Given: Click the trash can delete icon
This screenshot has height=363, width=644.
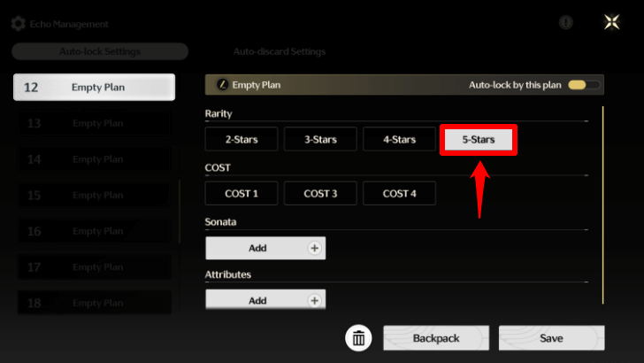Looking at the screenshot, I should [358, 337].
